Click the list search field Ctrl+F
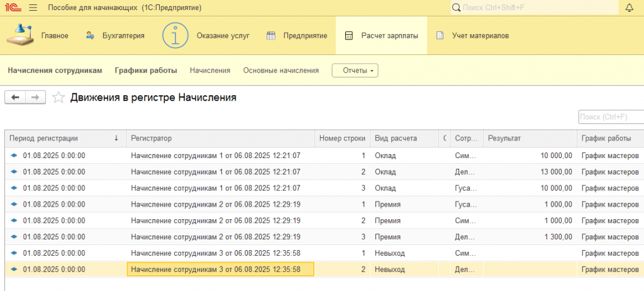 tap(610, 117)
